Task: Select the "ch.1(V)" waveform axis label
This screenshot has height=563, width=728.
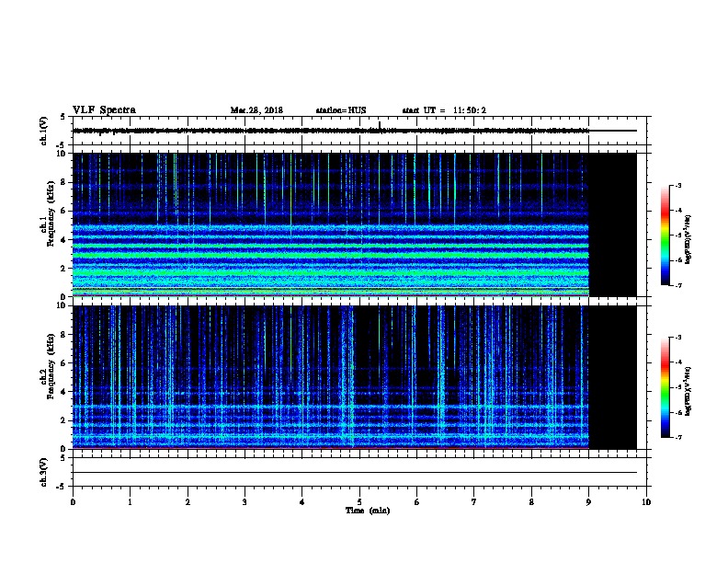Action: tap(43, 131)
